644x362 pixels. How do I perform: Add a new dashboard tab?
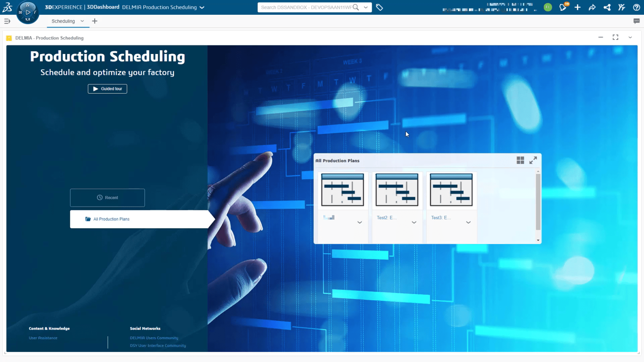(95, 21)
